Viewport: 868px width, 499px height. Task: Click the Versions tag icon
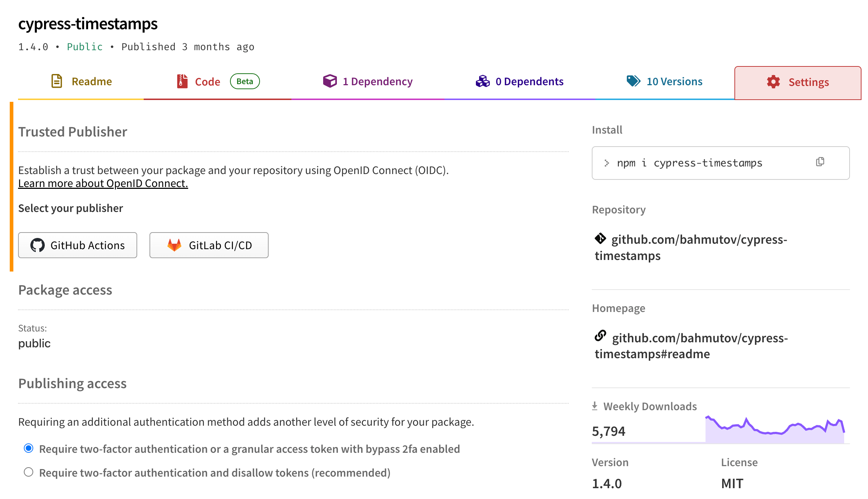pyautogui.click(x=633, y=81)
